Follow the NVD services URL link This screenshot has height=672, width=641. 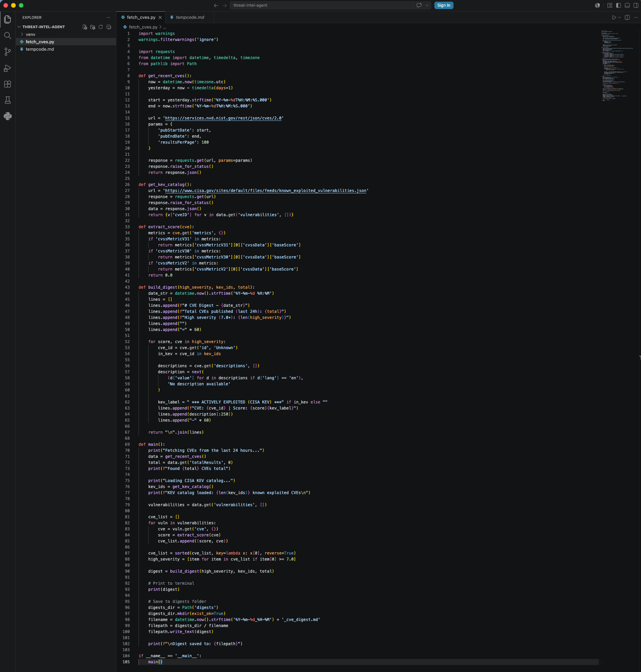(x=223, y=118)
